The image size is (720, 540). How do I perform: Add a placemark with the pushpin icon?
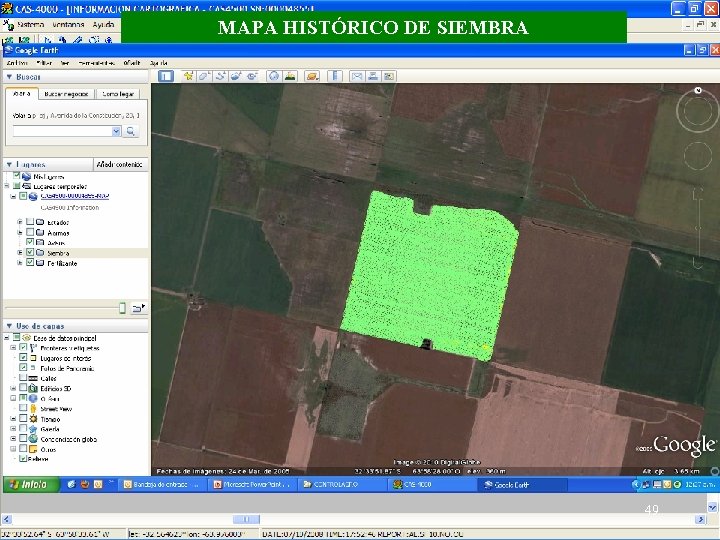tap(188, 76)
